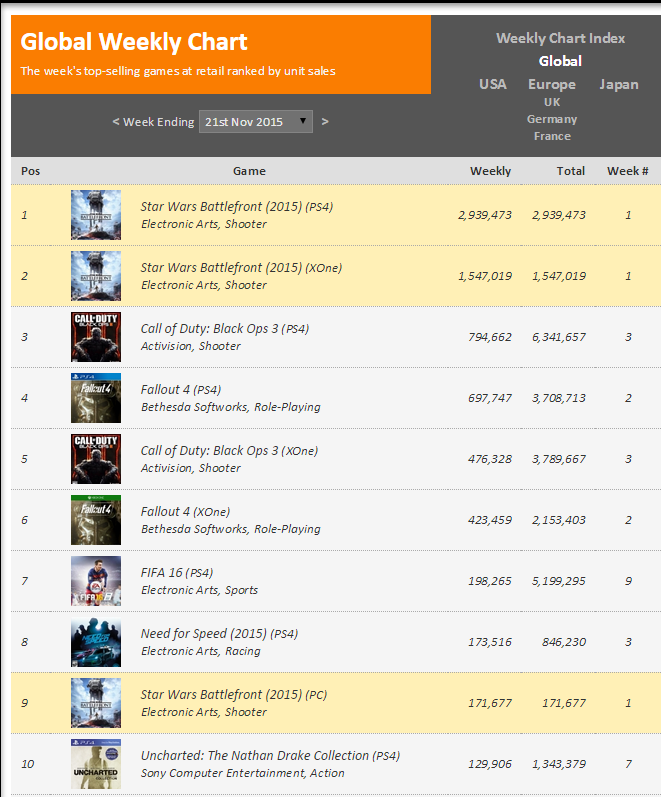Select weekly sales value 476,328
This screenshot has width=661, height=797.
click(490, 459)
